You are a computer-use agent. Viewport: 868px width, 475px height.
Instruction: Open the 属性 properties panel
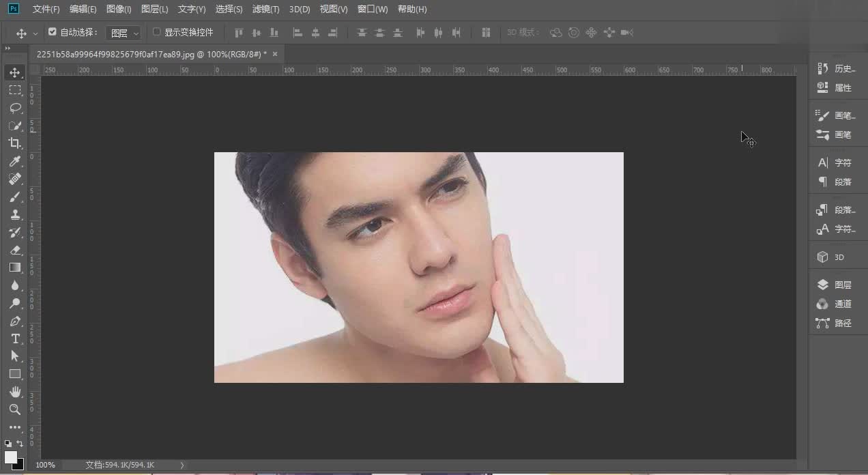pos(836,87)
